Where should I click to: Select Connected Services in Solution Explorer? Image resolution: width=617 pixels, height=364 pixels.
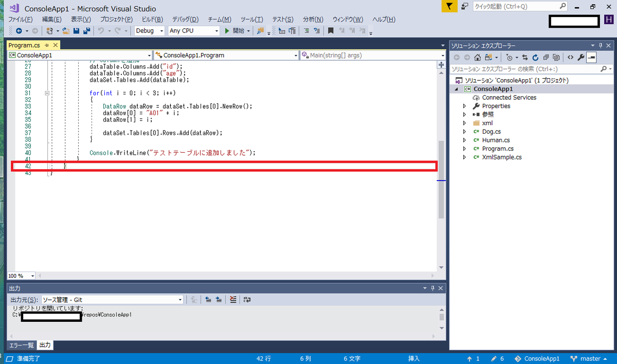[509, 97]
